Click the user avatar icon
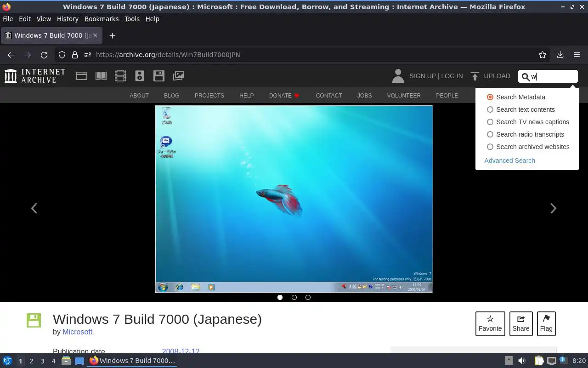 [398, 76]
